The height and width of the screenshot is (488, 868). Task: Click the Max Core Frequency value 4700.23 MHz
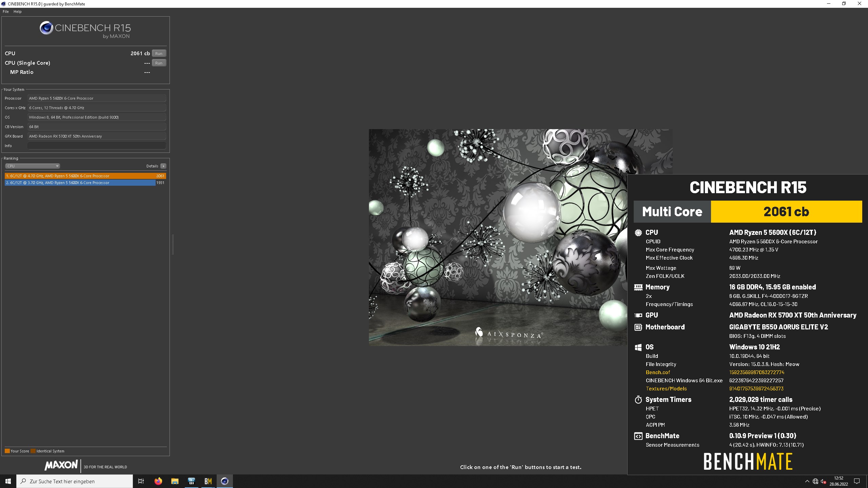(x=754, y=250)
